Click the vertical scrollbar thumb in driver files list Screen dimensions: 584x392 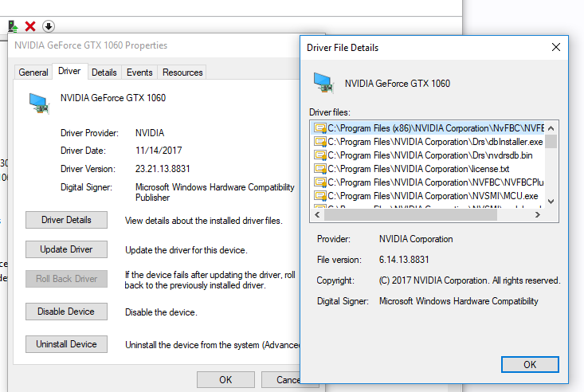551,141
